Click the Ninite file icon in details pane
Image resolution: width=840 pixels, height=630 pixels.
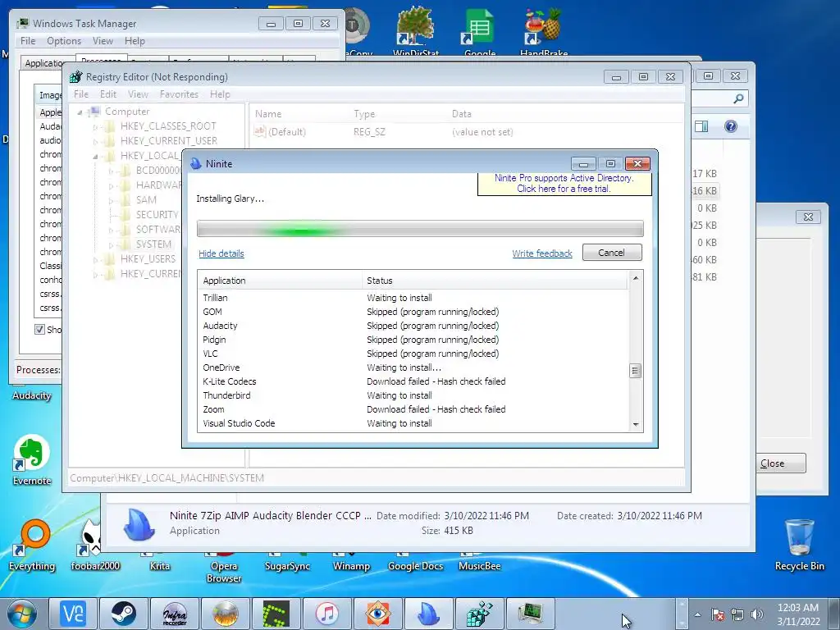[139, 523]
